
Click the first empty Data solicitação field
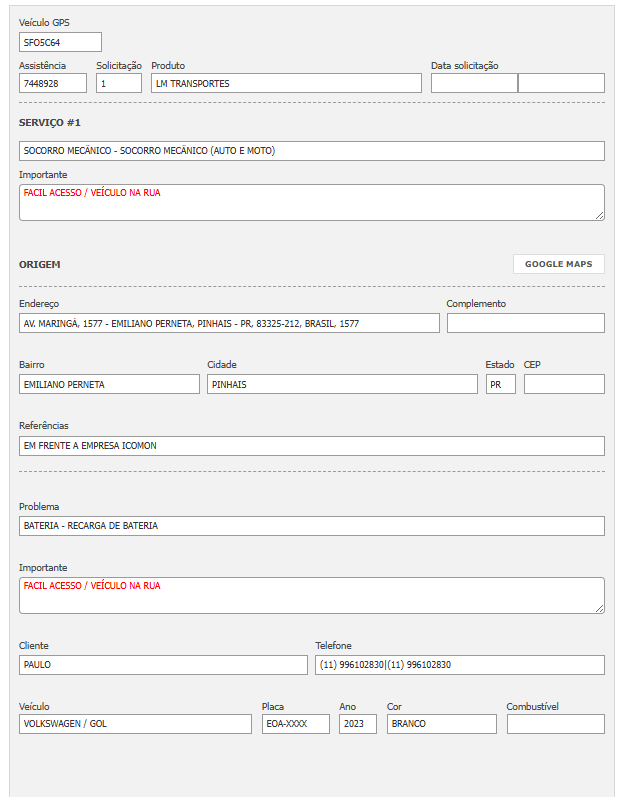tap(474, 83)
